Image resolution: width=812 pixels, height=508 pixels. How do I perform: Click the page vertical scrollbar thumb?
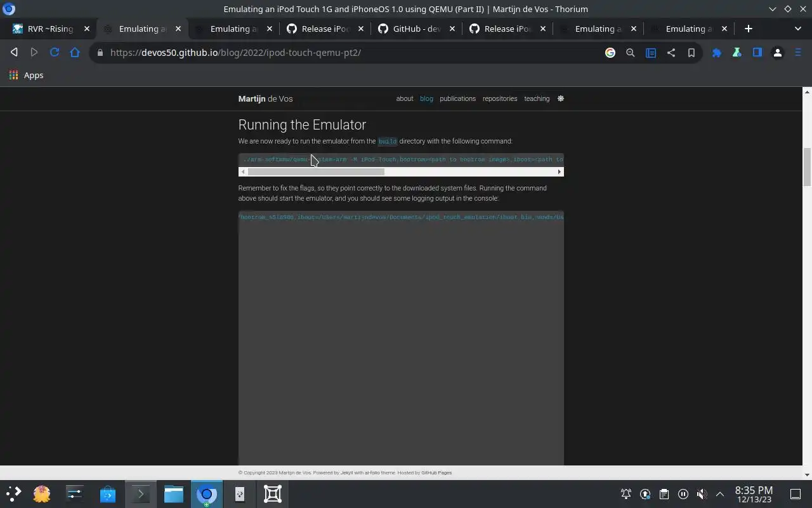(807, 167)
